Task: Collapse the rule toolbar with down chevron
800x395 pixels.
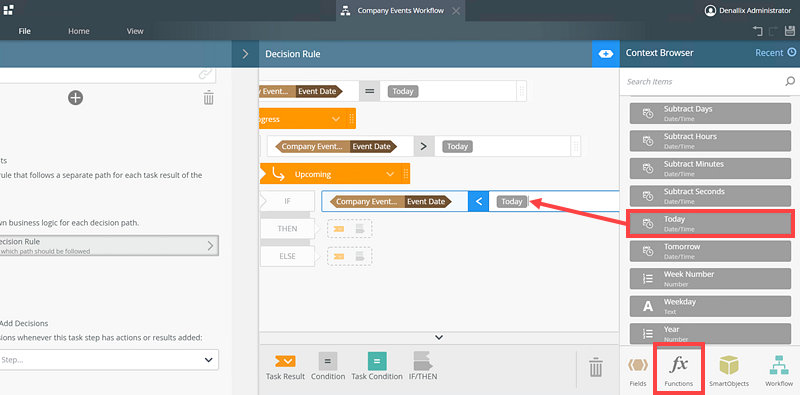Action: pos(439,337)
